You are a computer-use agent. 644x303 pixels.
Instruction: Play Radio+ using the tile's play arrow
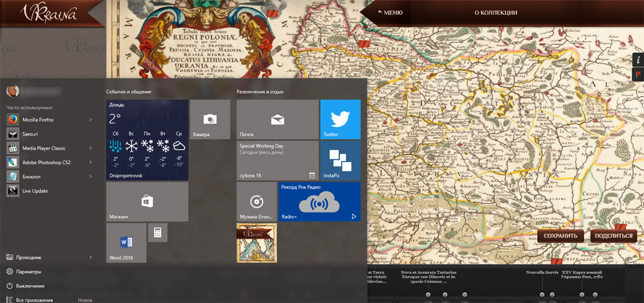[354, 216]
